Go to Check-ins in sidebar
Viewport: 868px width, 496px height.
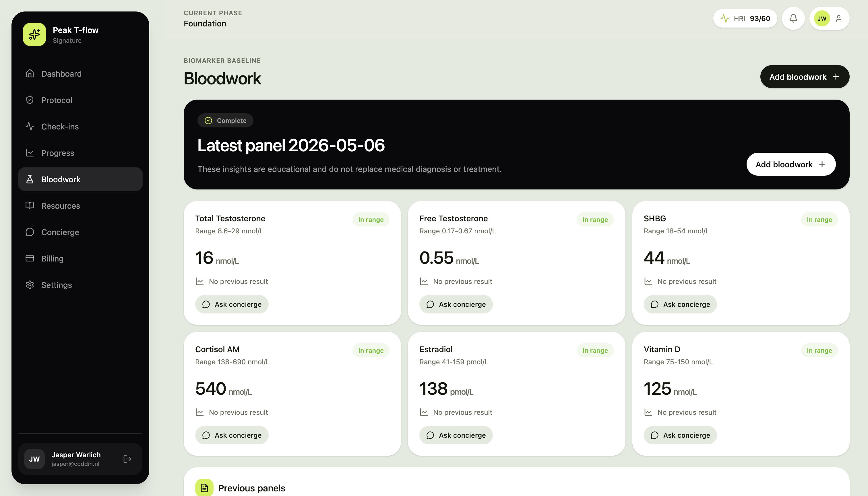(80, 126)
